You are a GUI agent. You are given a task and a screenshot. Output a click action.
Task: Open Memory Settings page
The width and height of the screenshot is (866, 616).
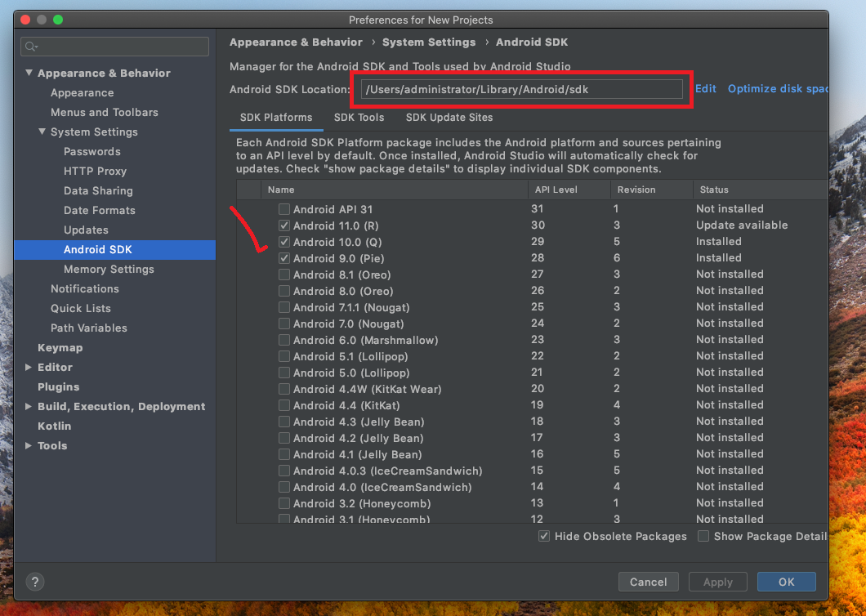click(x=109, y=269)
